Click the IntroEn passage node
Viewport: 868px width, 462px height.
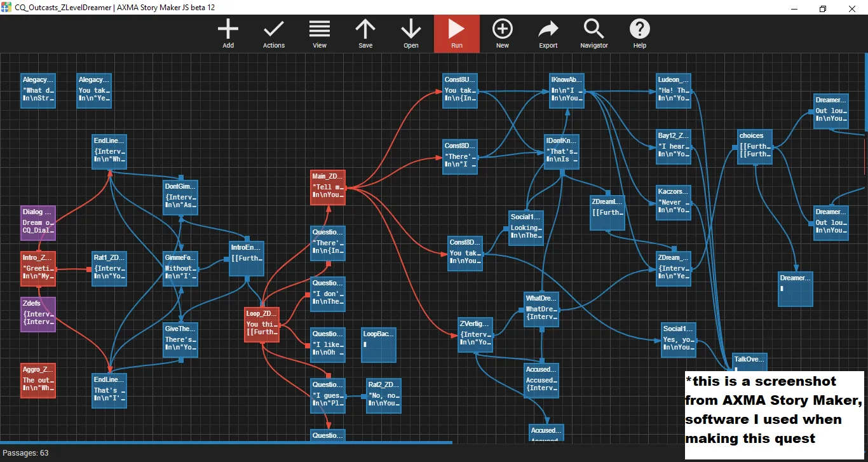(247, 259)
